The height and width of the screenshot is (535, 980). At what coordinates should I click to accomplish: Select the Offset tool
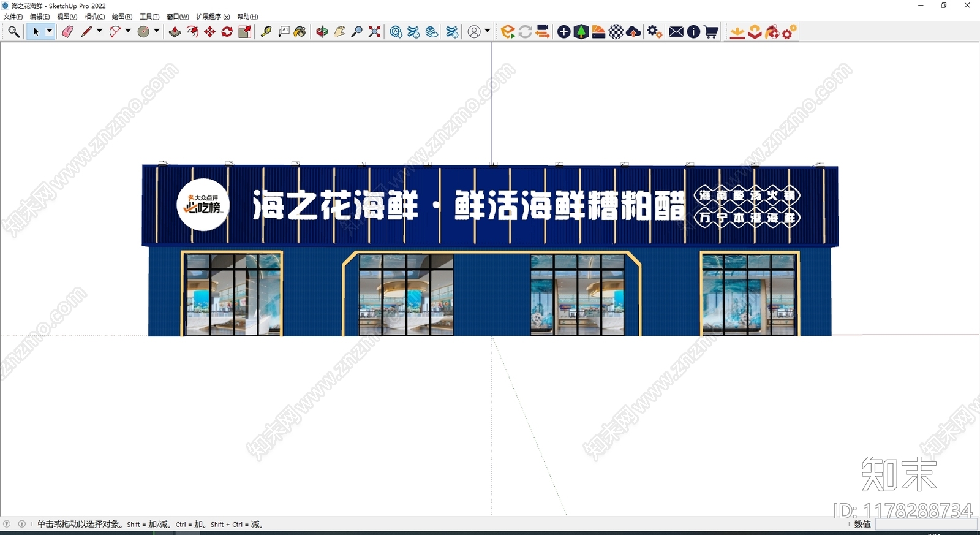point(192,32)
